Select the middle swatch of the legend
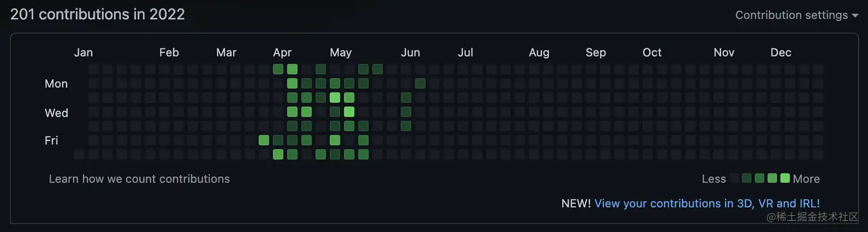The width and height of the screenshot is (868, 232). click(759, 178)
